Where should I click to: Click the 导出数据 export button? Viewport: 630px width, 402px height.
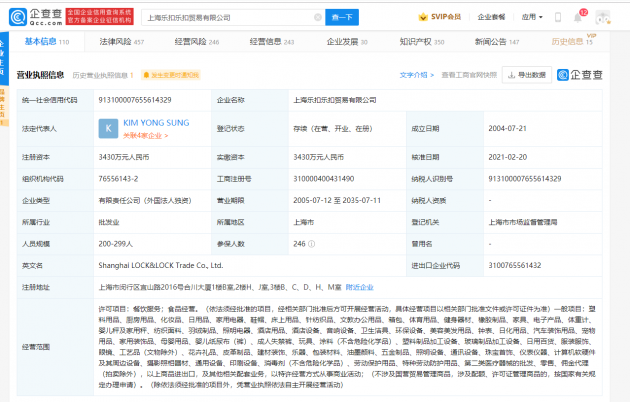(528, 74)
